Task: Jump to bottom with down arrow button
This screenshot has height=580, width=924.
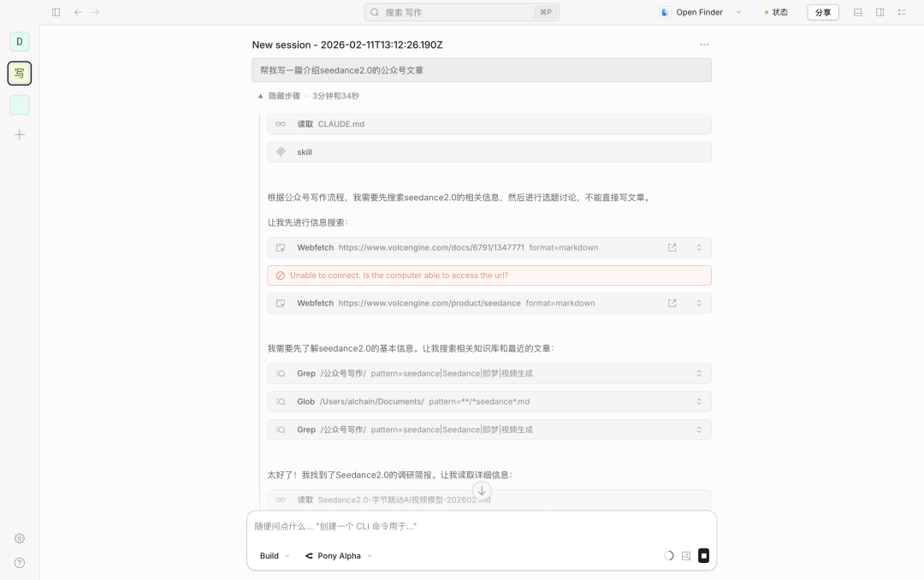Action: tap(482, 490)
